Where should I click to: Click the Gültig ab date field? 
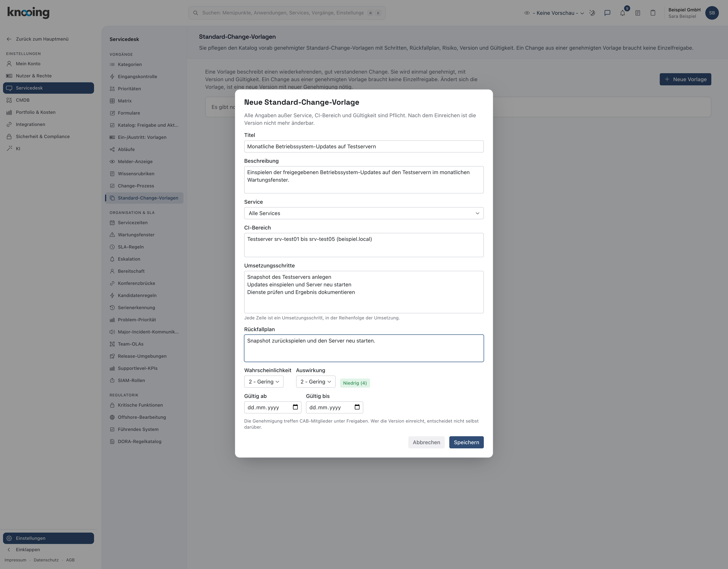point(273,407)
